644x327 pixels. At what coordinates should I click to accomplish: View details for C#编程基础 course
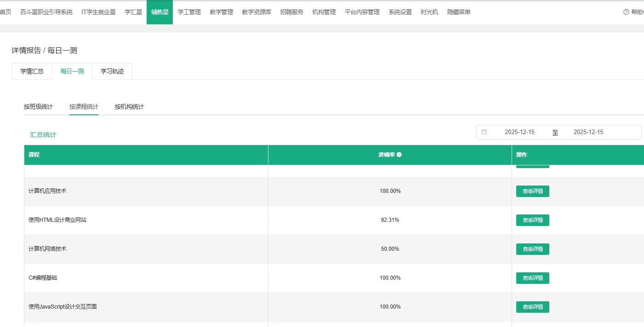click(x=532, y=278)
